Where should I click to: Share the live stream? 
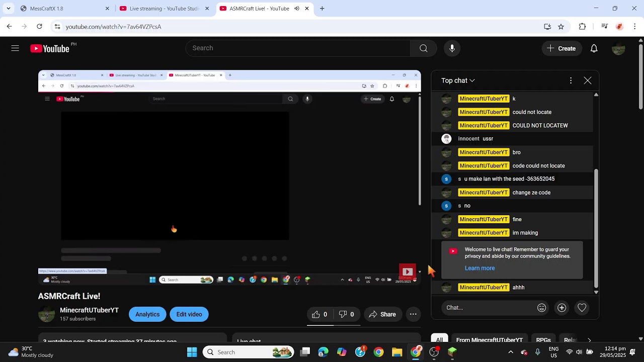382,314
